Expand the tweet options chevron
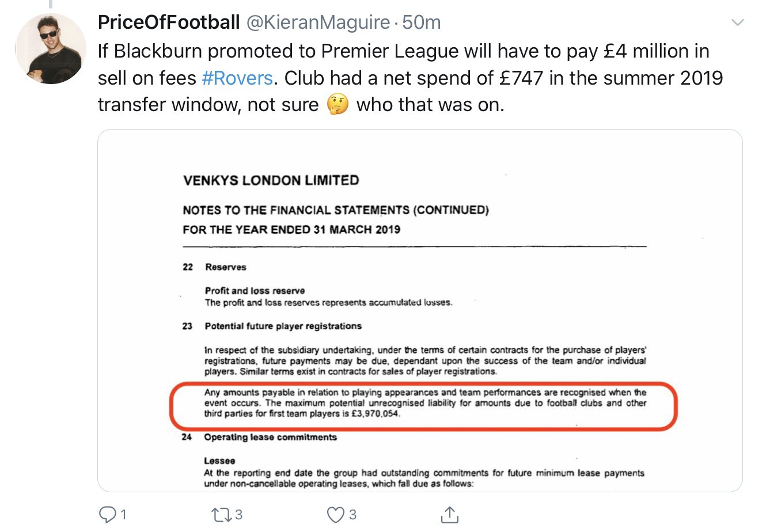 737,23
